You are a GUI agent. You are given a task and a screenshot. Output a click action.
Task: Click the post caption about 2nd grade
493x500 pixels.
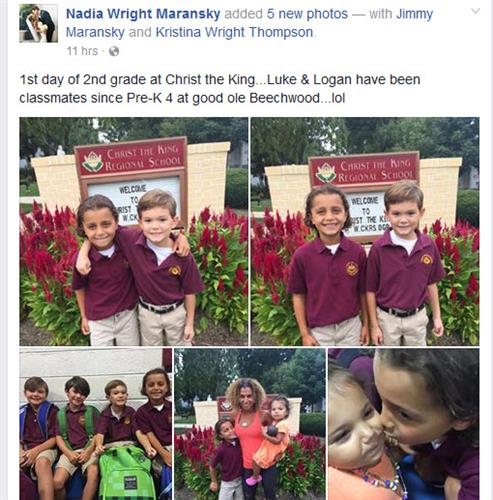[220, 89]
